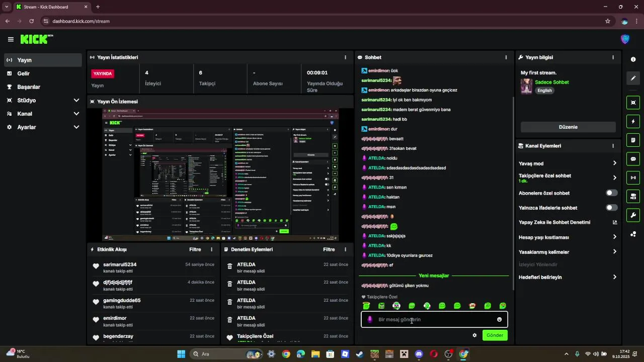Click the taskbar Ara search box
The width and height of the screenshot is (644, 362).
point(227,354)
